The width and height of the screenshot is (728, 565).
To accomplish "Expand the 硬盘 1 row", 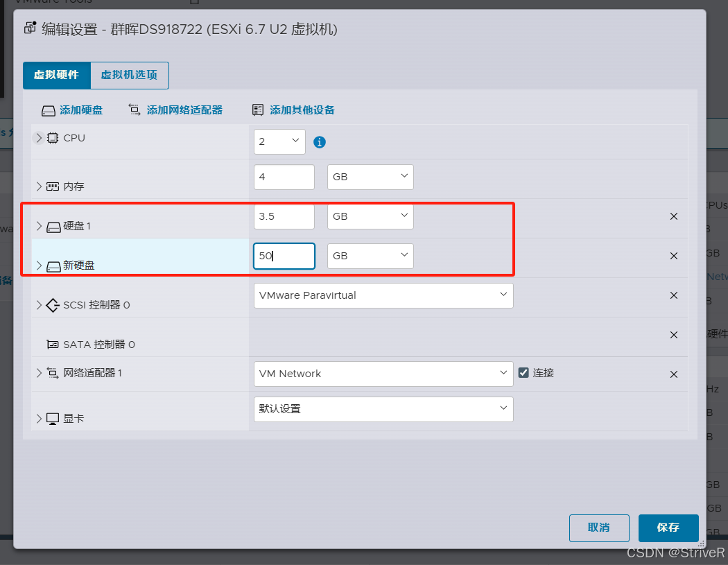I will pos(39,225).
